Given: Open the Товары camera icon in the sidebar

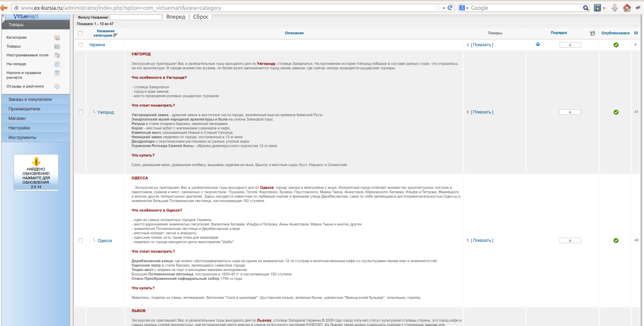Looking at the screenshot, I should coord(57,46).
